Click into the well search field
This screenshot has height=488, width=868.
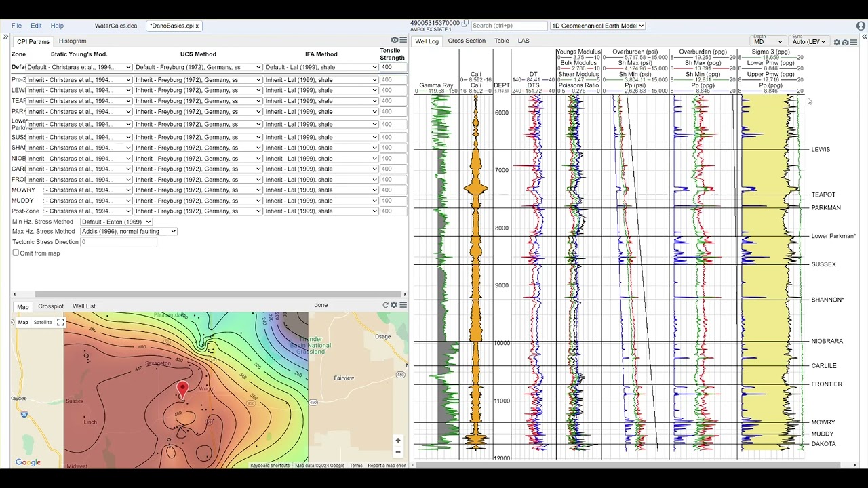tap(509, 26)
